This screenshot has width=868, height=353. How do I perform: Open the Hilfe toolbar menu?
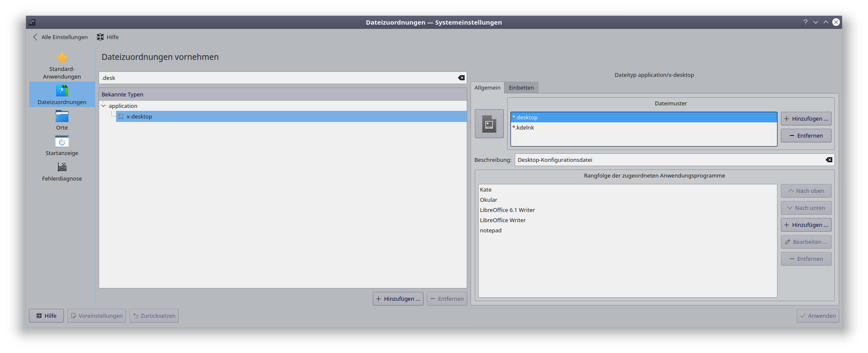(108, 37)
